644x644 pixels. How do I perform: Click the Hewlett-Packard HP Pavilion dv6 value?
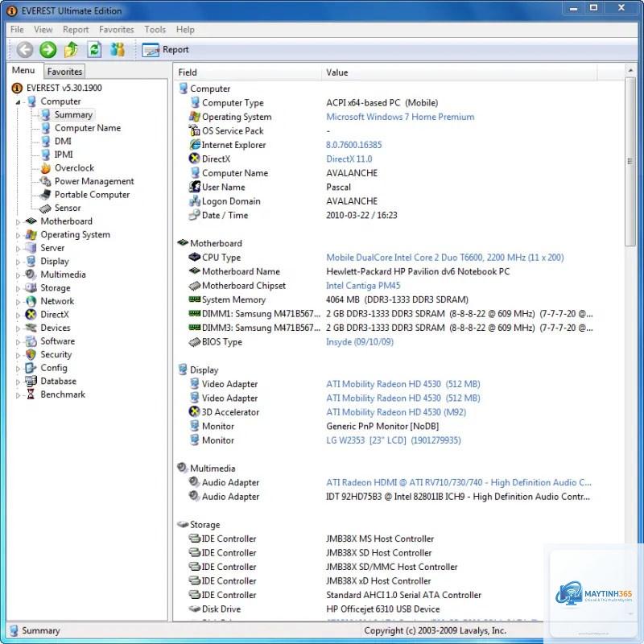[x=418, y=271]
